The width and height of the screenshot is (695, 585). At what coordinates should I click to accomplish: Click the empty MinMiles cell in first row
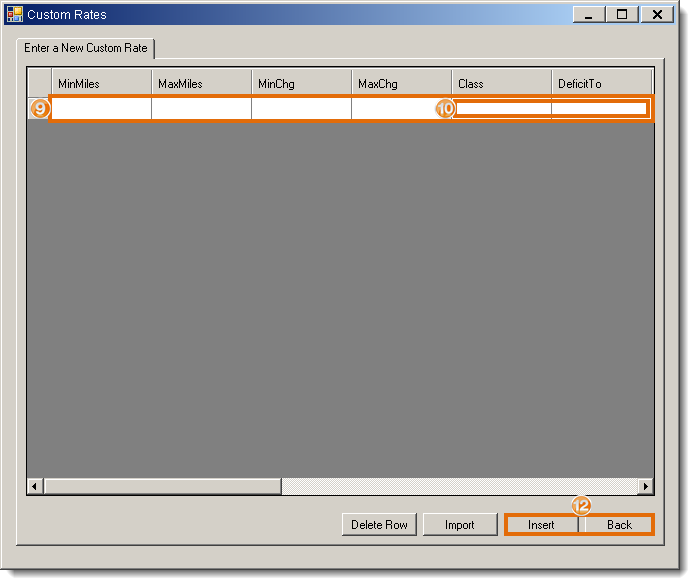point(102,108)
